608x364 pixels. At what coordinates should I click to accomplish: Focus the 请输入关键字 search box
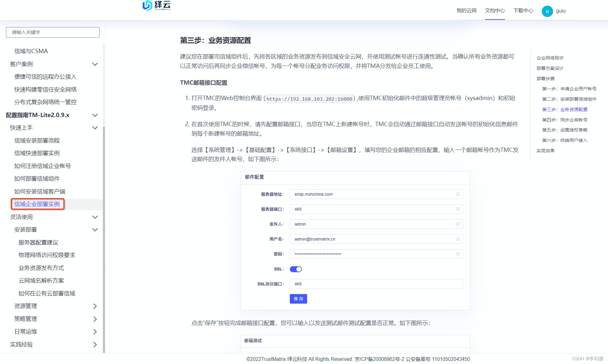click(53, 32)
